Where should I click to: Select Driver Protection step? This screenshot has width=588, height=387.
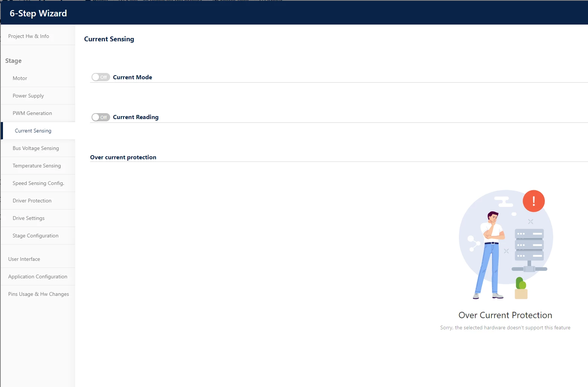coord(38,201)
